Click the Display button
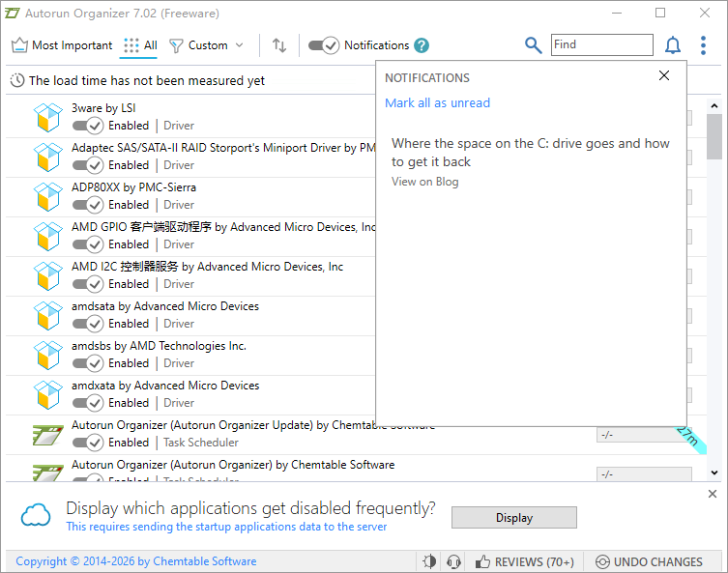Viewport: 728px width, 573px height. pos(514,517)
